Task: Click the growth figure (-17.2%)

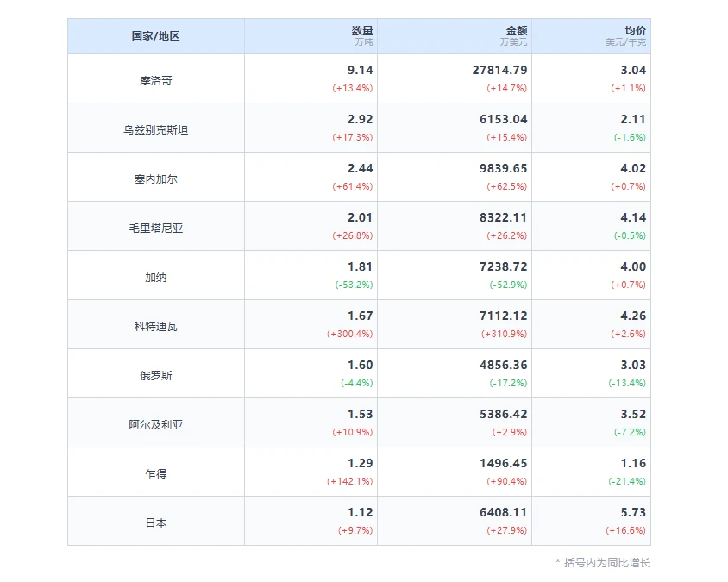Action: (508, 384)
